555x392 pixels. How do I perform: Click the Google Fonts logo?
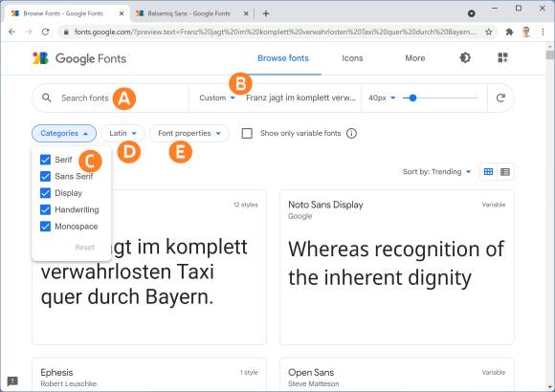pyautogui.click(x=79, y=58)
